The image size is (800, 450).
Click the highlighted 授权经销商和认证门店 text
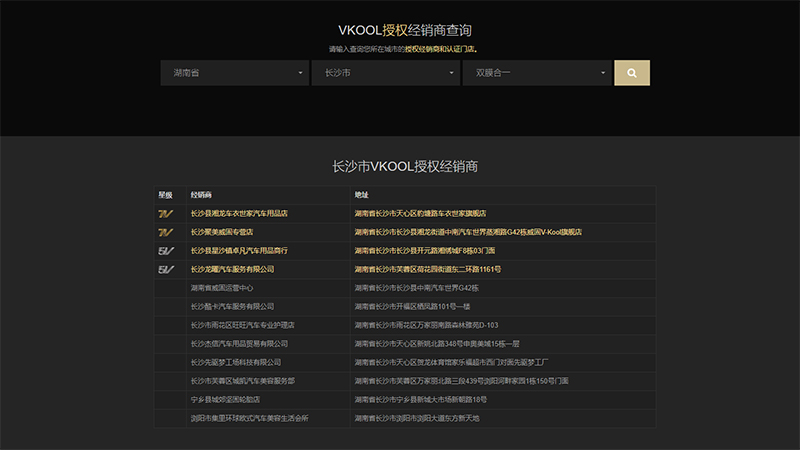pyautogui.click(x=439, y=49)
